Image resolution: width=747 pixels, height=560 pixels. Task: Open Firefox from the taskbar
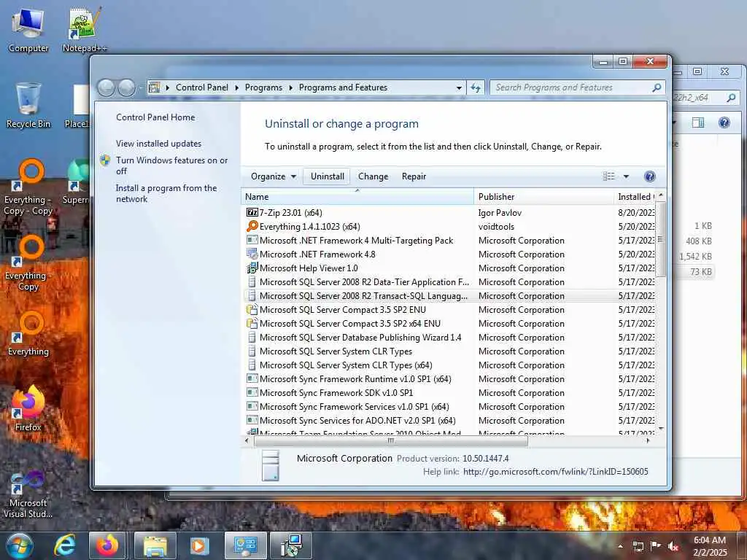coord(107,545)
